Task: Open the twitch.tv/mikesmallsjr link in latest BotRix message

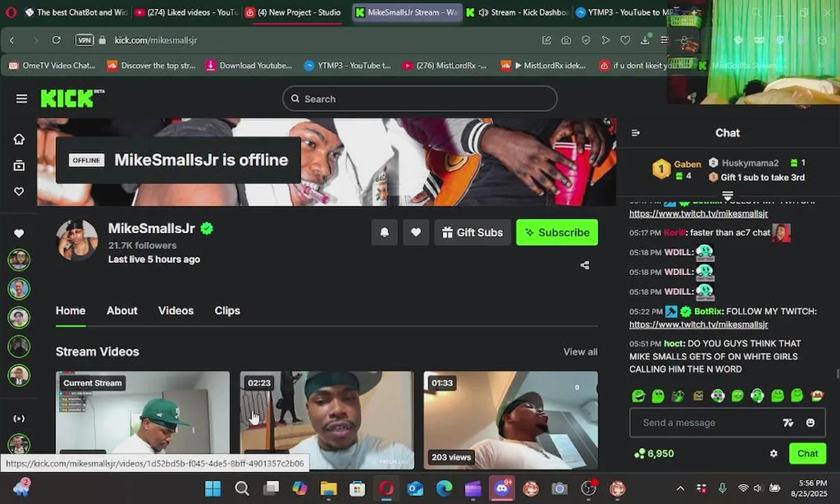Action: (699, 325)
